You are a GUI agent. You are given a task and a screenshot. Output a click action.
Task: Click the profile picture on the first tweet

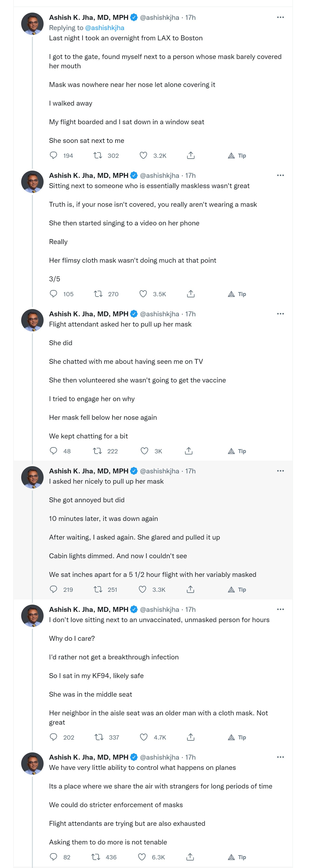coord(32,24)
